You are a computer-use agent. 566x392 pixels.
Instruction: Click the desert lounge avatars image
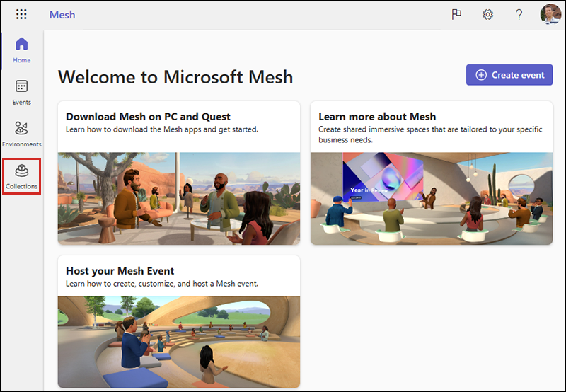(179, 199)
